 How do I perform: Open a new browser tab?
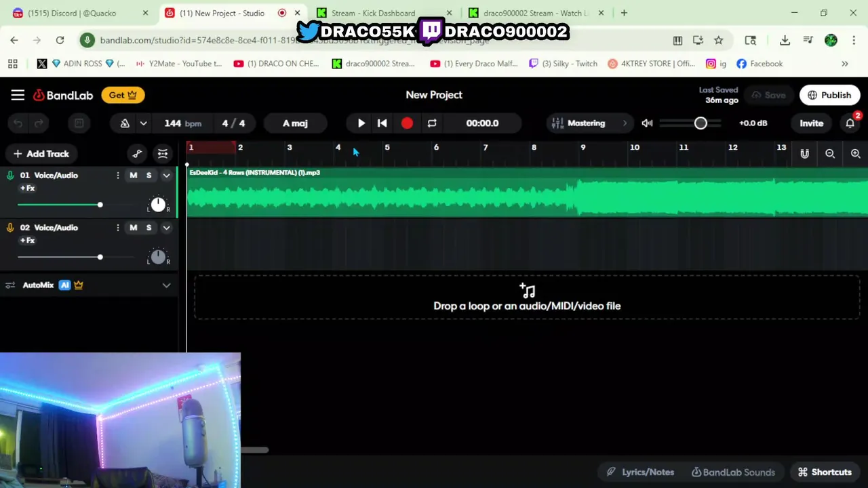624,13
